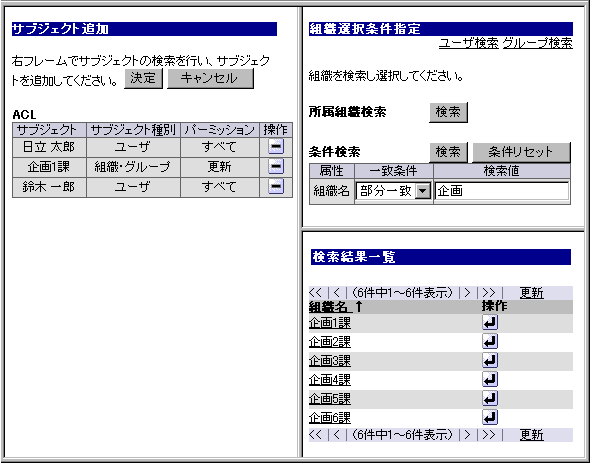The image size is (591, 465).
Task: Select the 企画1課 cell in ACL table
Action: click(49, 167)
